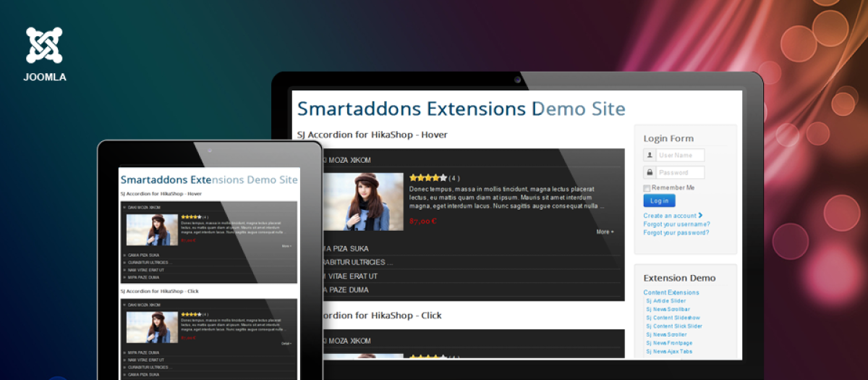Click the More link on monitor product

tap(604, 232)
